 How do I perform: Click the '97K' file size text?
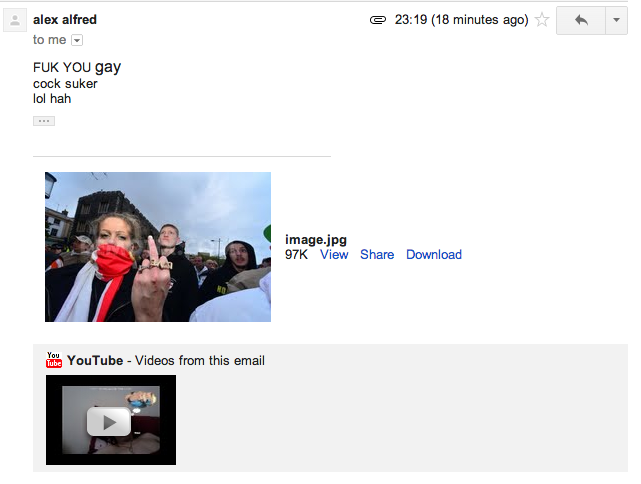point(296,254)
